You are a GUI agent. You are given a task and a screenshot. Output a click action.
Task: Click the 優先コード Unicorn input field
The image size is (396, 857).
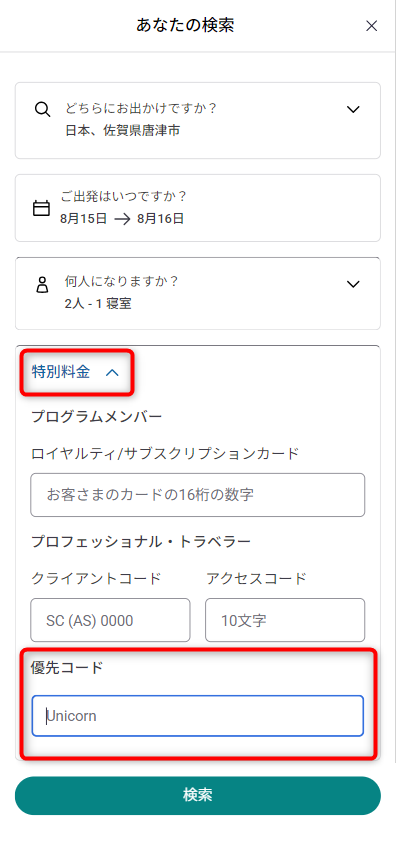click(x=198, y=715)
